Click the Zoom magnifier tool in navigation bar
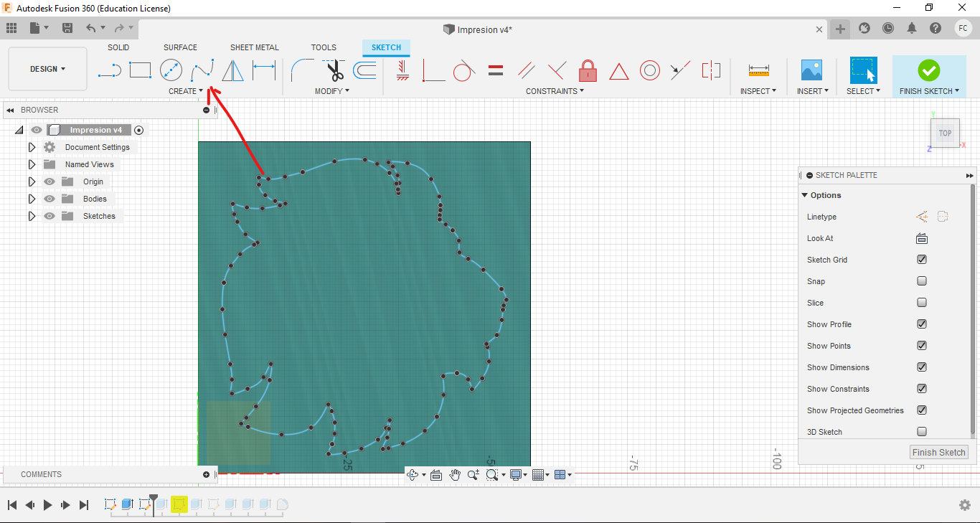The image size is (980, 523). (x=473, y=475)
